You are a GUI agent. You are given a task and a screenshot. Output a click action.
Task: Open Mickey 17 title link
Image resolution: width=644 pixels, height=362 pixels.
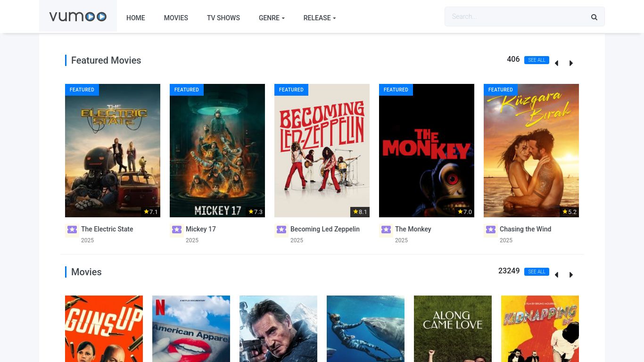point(201,229)
